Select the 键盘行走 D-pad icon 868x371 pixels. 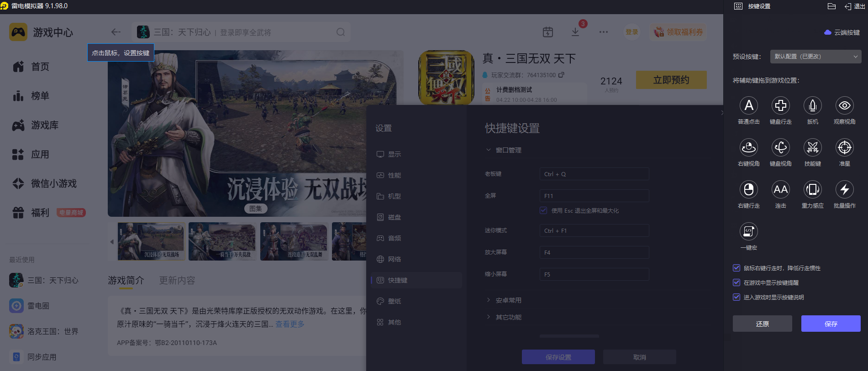pyautogui.click(x=780, y=105)
